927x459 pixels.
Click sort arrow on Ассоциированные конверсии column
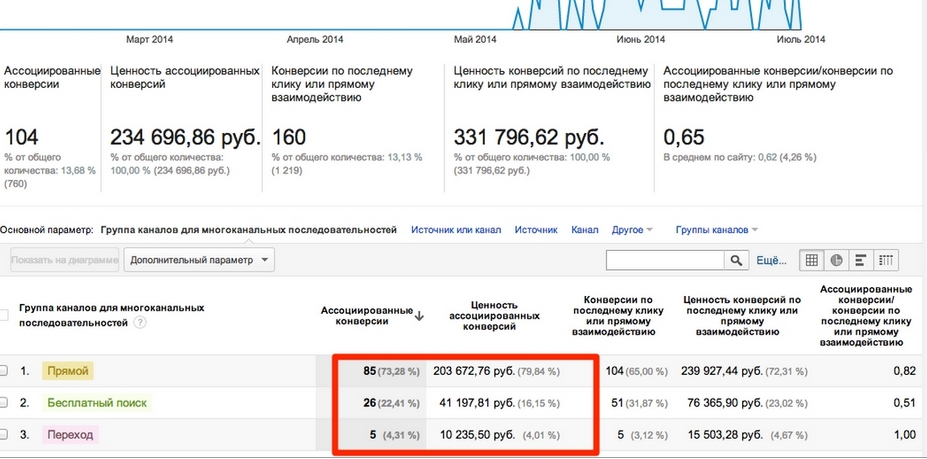tap(419, 316)
